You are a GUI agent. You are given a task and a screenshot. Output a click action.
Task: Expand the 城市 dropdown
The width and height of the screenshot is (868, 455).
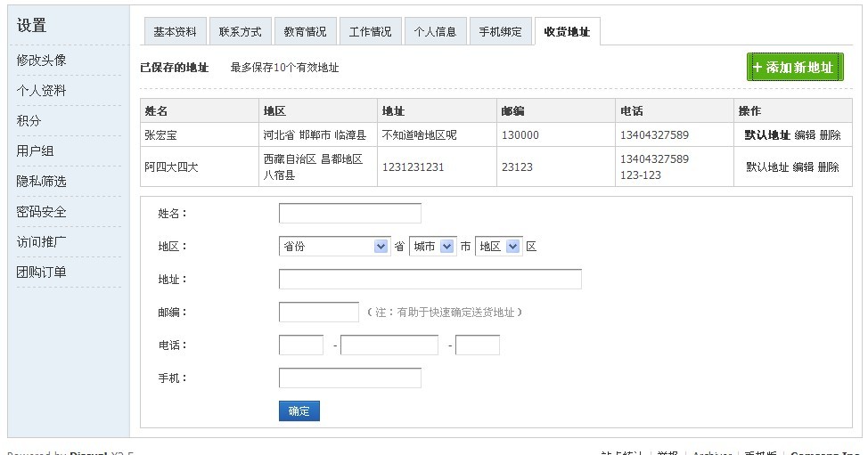point(432,246)
